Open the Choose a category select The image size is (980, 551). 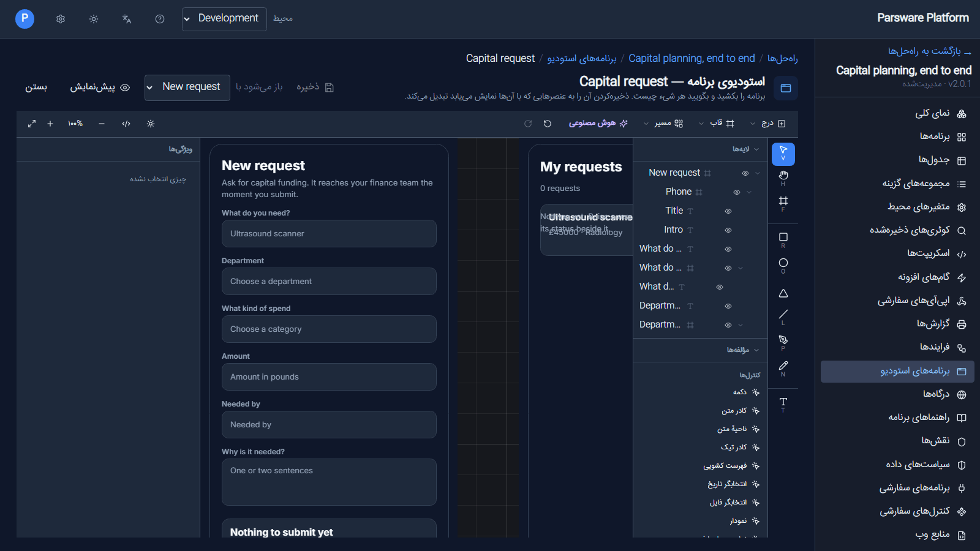pos(329,329)
